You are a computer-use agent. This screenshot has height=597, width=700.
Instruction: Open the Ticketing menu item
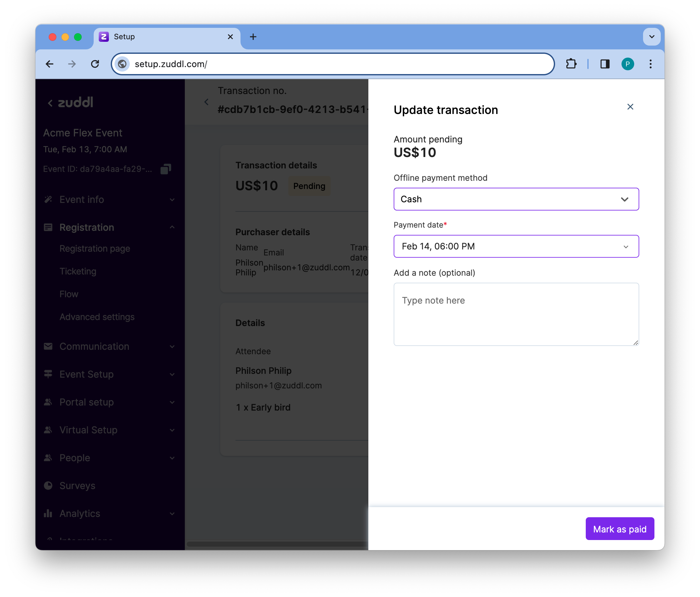click(x=78, y=271)
